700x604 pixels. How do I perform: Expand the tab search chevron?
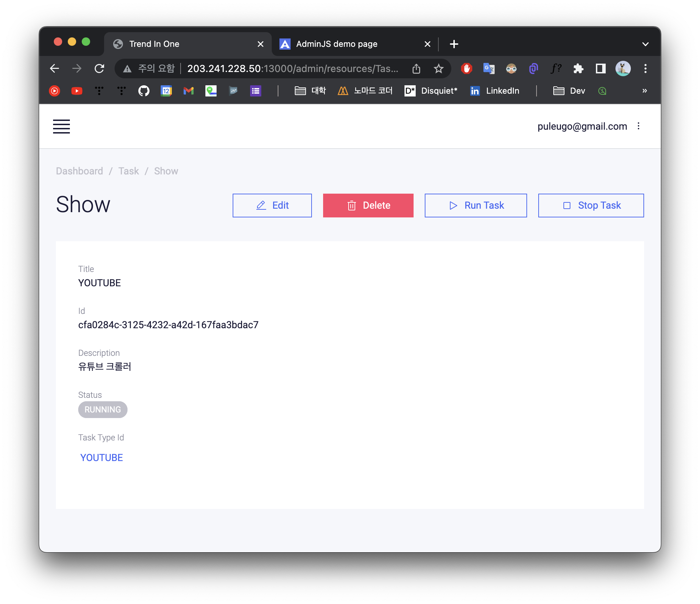pos(645,44)
